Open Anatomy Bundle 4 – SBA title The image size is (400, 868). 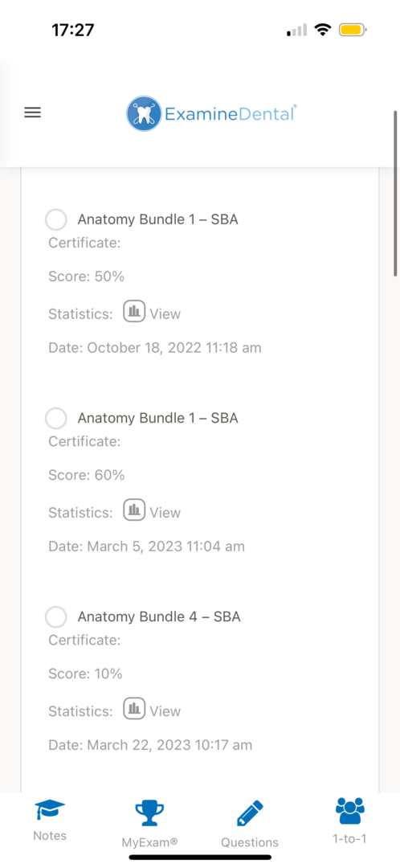(x=159, y=616)
